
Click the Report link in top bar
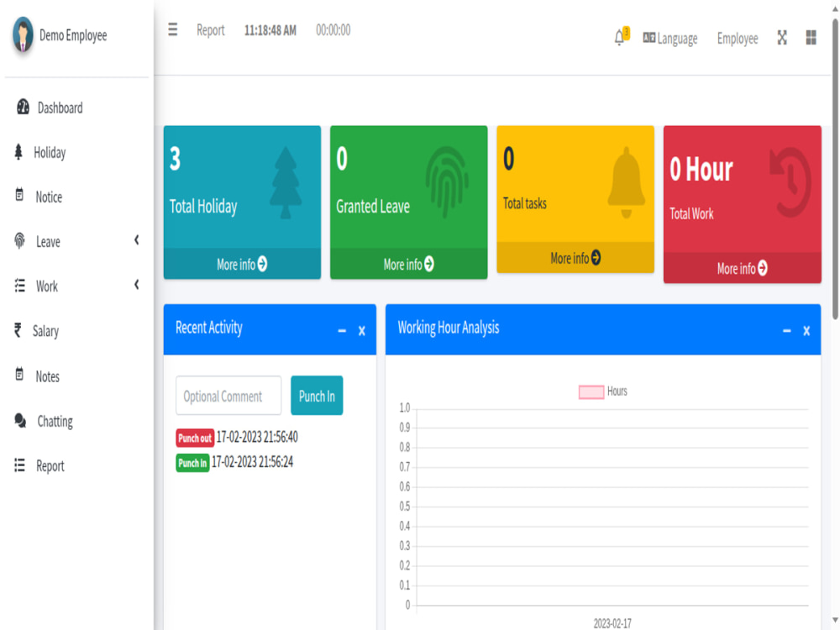(210, 30)
